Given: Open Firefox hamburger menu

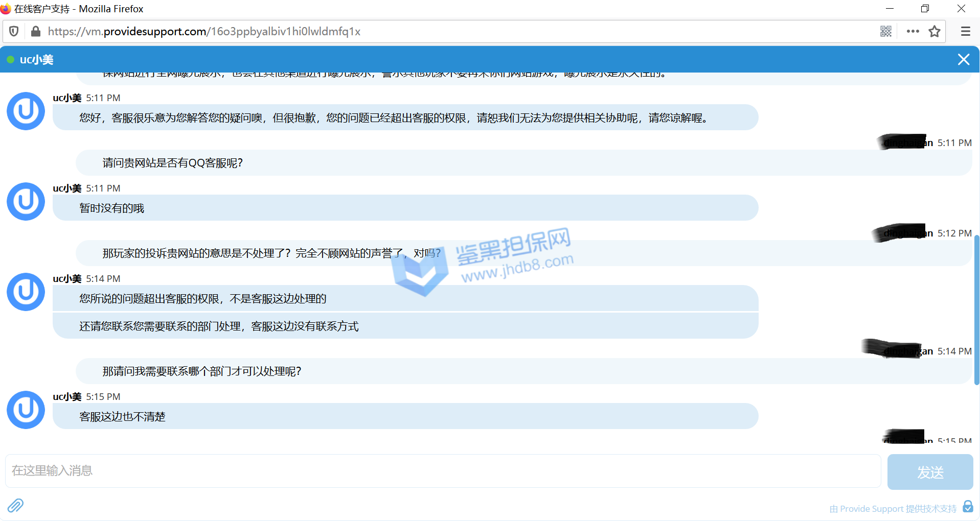Looking at the screenshot, I should [965, 32].
